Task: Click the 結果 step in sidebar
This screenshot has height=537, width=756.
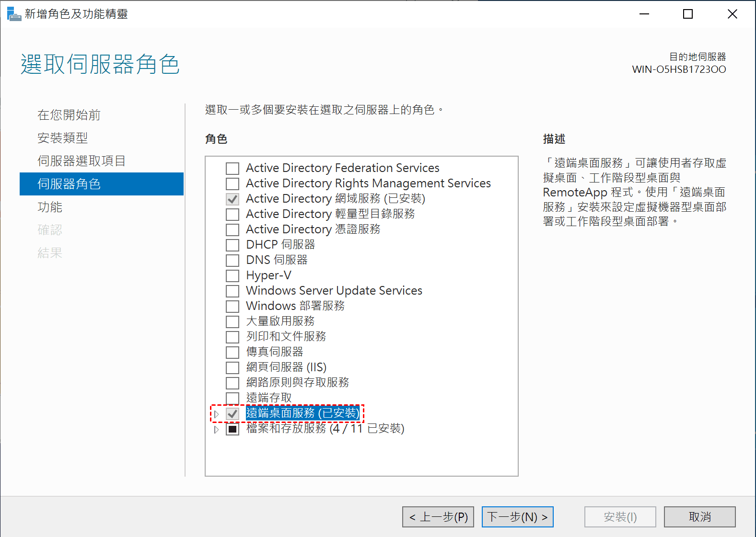Action: [x=50, y=253]
